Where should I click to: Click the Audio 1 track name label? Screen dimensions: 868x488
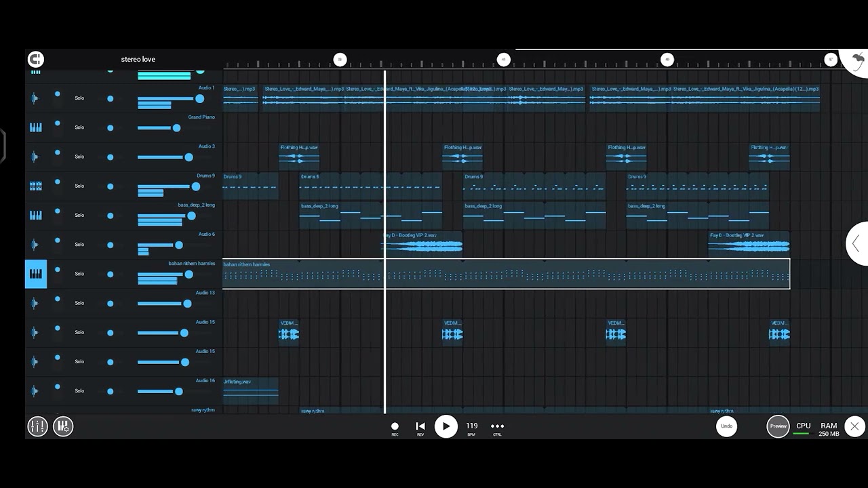coord(206,88)
